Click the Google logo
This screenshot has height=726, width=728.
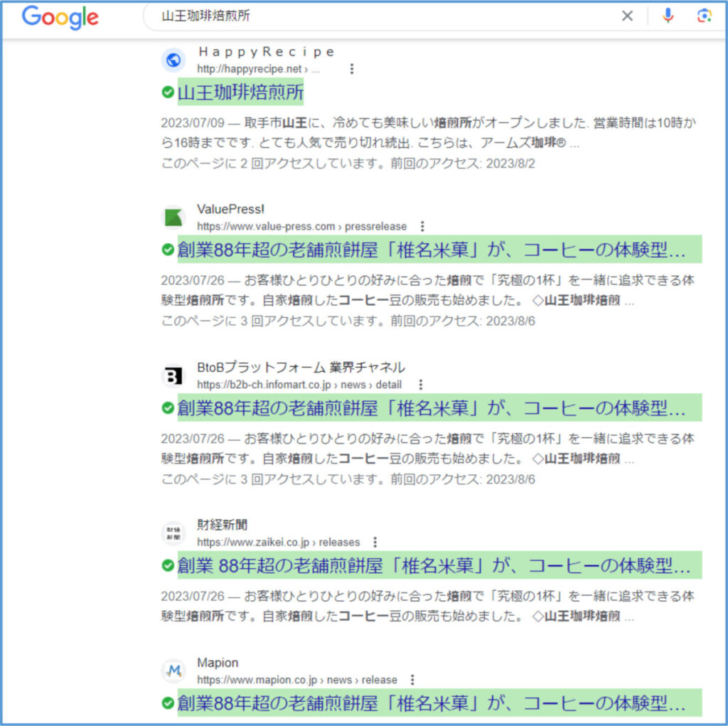pos(60,18)
